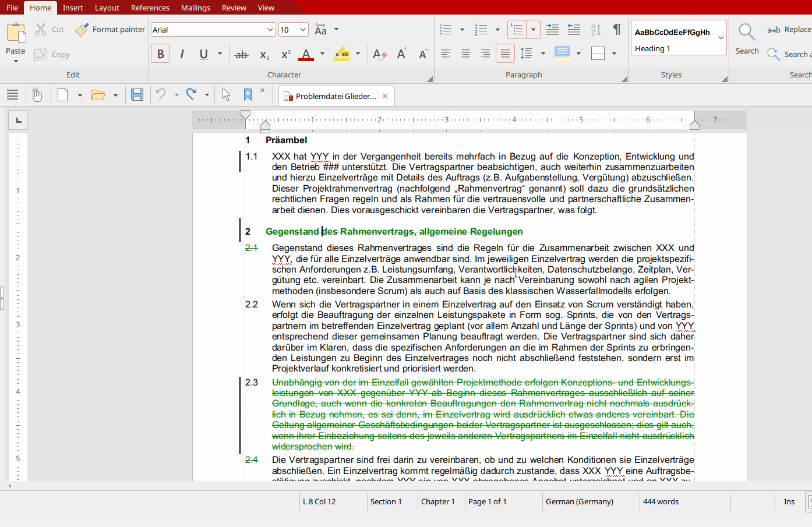
Task: Close the Problemdatei Glieder document tab
Action: click(385, 96)
